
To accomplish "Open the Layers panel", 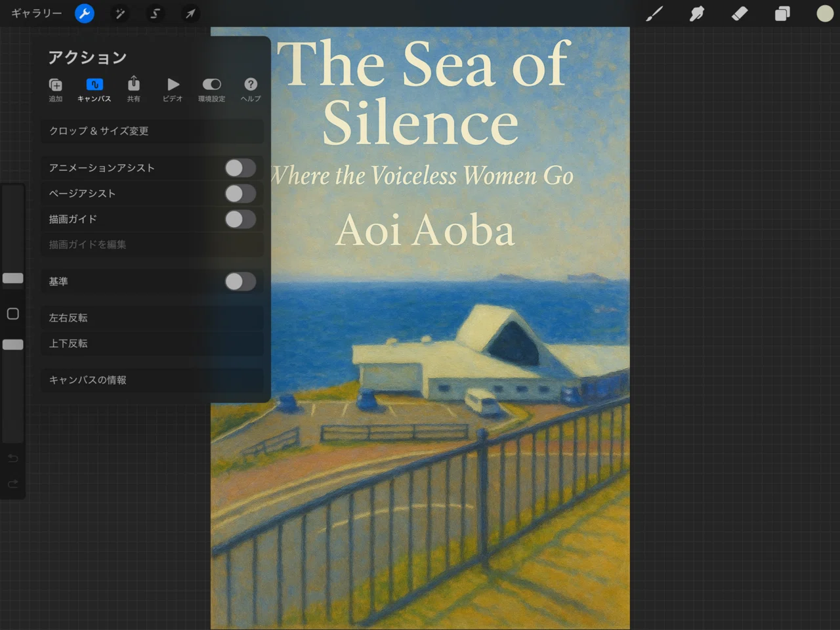I will click(782, 13).
